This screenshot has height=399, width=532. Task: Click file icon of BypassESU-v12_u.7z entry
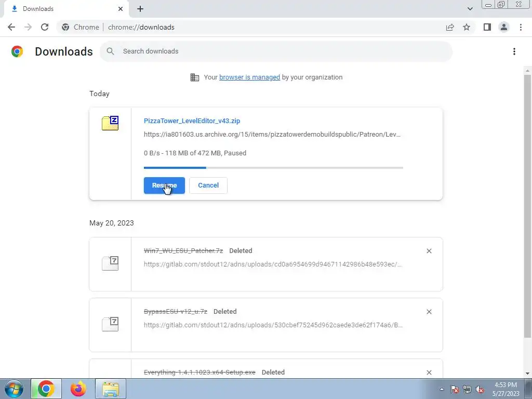[110, 324]
